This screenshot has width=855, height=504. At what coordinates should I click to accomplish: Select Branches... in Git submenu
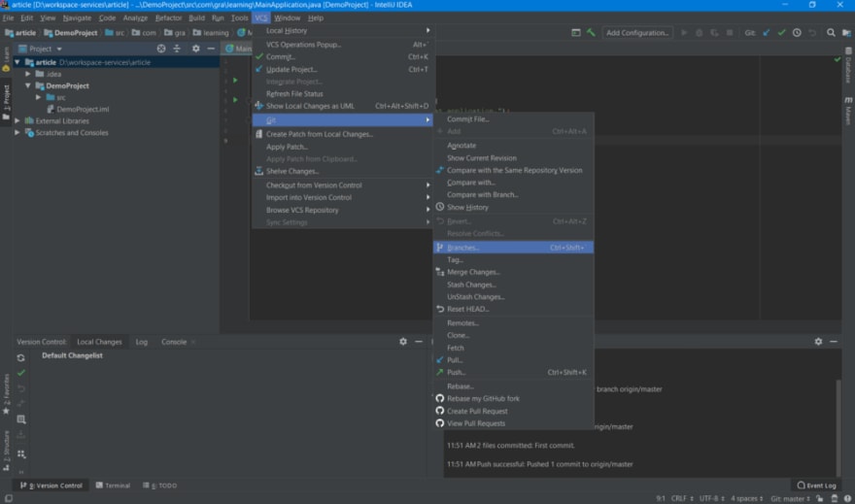[x=513, y=248]
